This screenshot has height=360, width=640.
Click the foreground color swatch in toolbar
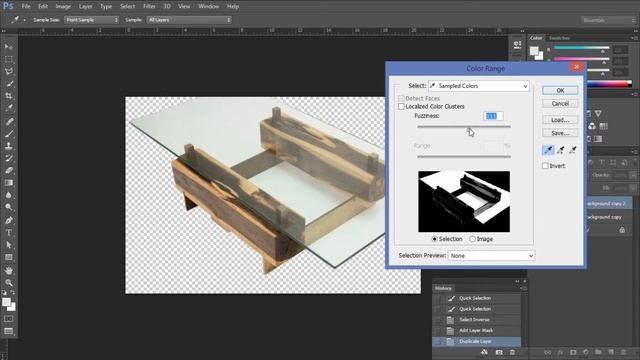tap(6, 302)
